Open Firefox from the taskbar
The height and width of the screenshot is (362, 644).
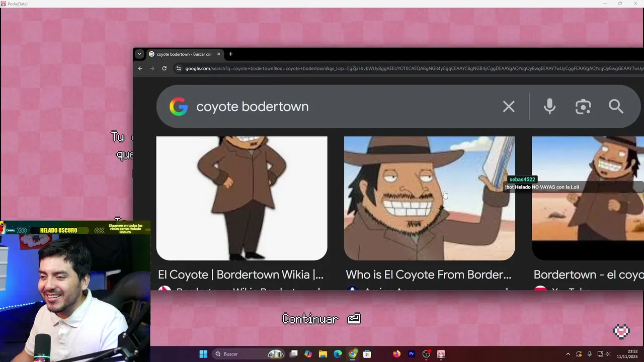[x=397, y=354]
